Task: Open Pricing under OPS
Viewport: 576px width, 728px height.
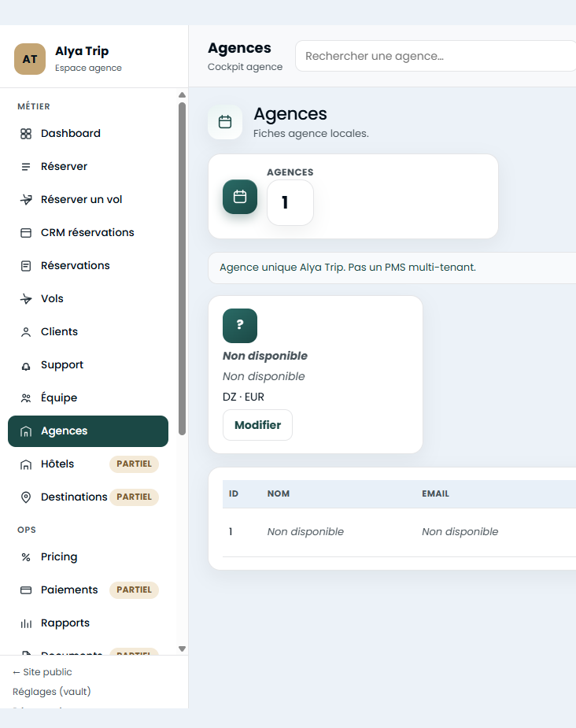Action: pos(88,556)
